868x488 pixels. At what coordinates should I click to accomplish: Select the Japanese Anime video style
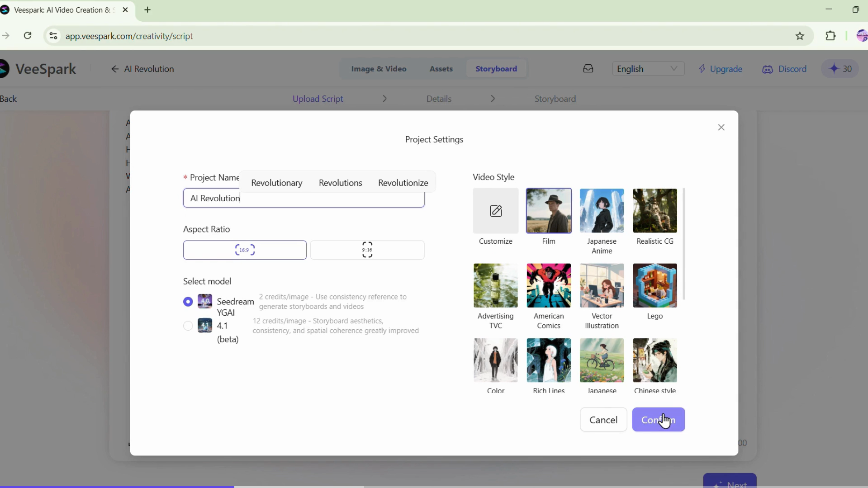click(602, 211)
